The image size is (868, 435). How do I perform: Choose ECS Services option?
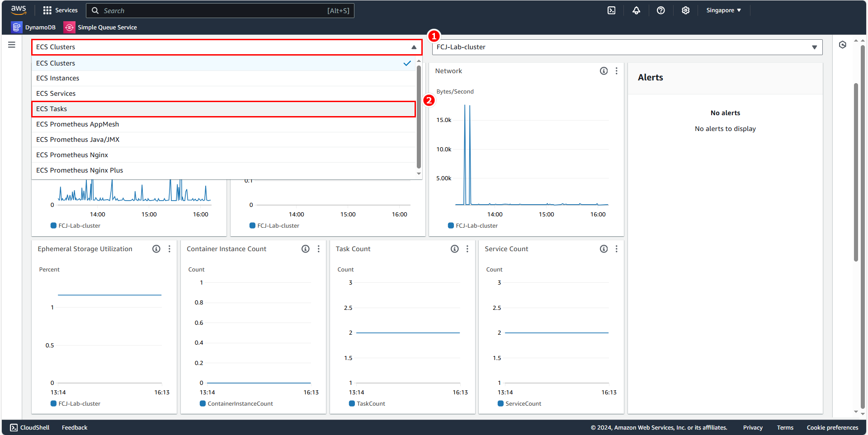pyautogui.click(x=224, y=94)
